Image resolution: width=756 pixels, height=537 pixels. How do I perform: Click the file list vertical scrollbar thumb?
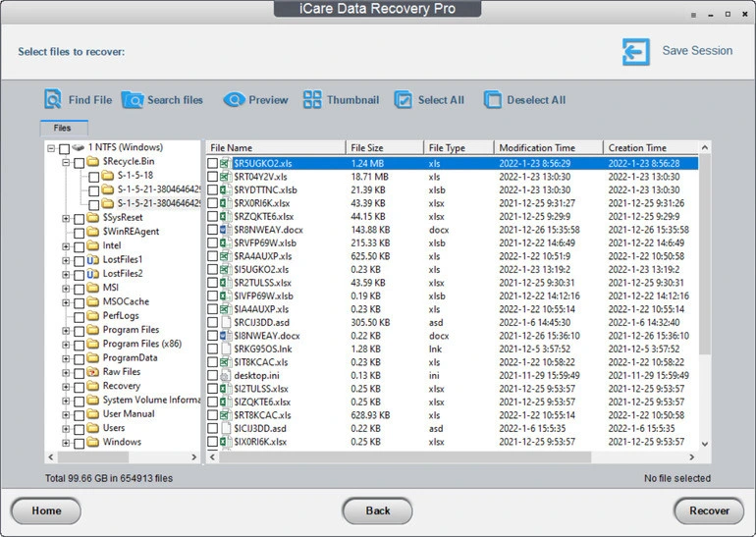coord(704,254)
